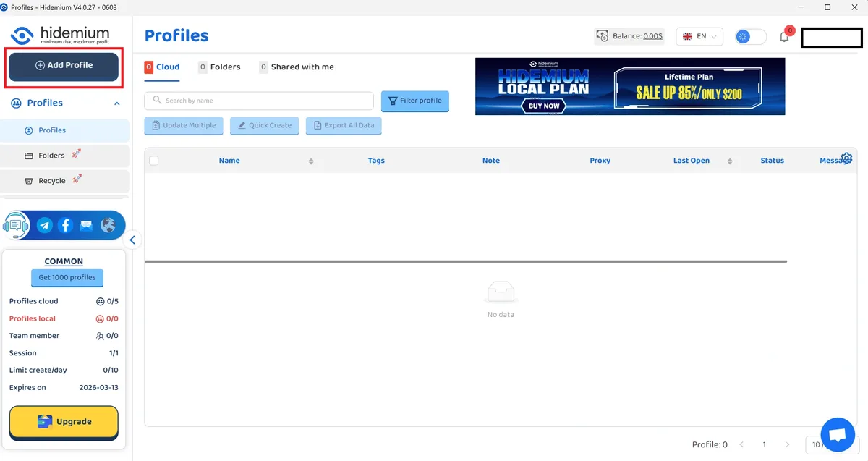Screen dimensions: 868x461
Task: Click the Status column header
Action: [773, 161]
